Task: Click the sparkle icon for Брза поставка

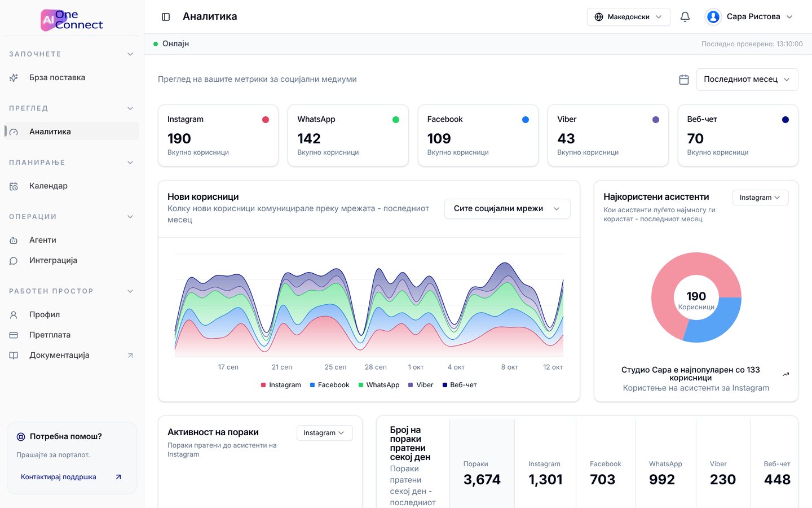Action: [x=14, y=78]
